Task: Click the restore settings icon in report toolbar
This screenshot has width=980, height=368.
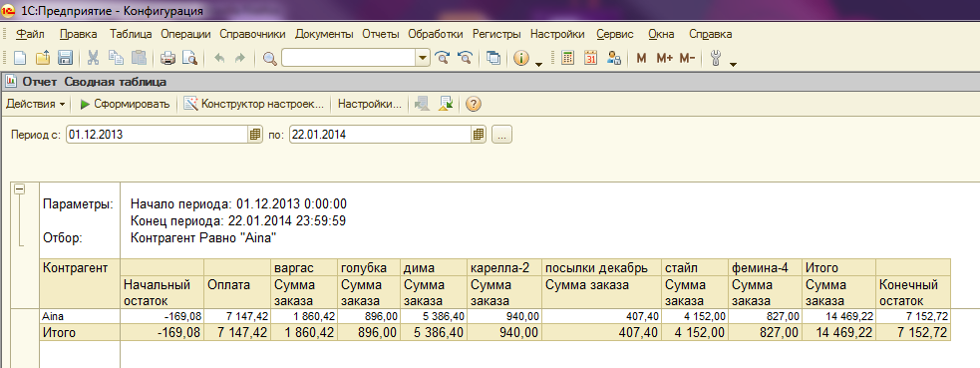Action: point(423,104)
